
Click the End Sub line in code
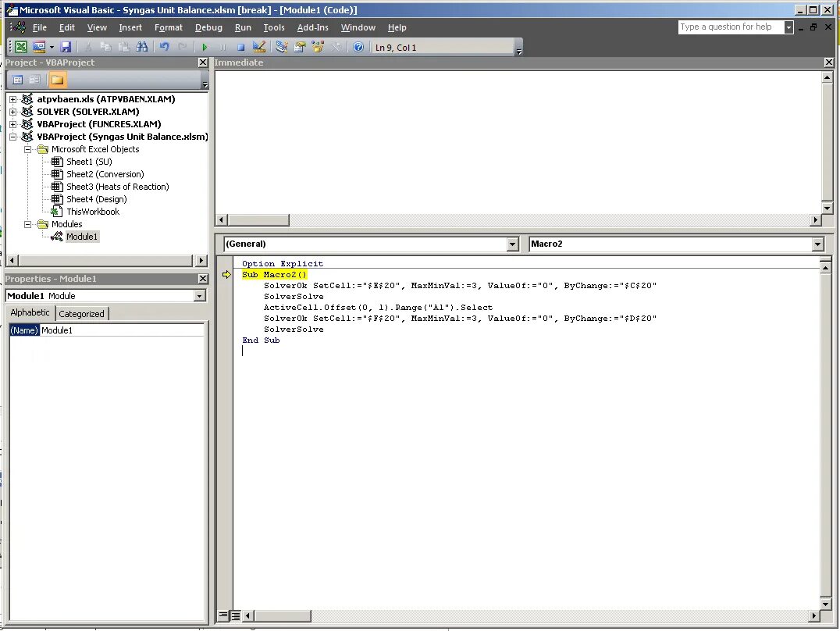pyautogui.click(x=261, y=340)
